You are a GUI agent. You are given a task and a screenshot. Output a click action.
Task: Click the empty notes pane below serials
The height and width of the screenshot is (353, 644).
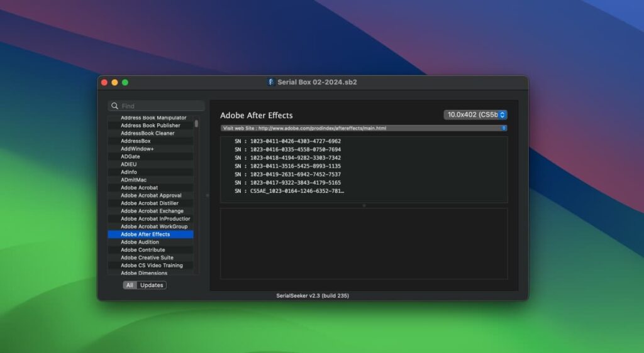pos(364,244)
